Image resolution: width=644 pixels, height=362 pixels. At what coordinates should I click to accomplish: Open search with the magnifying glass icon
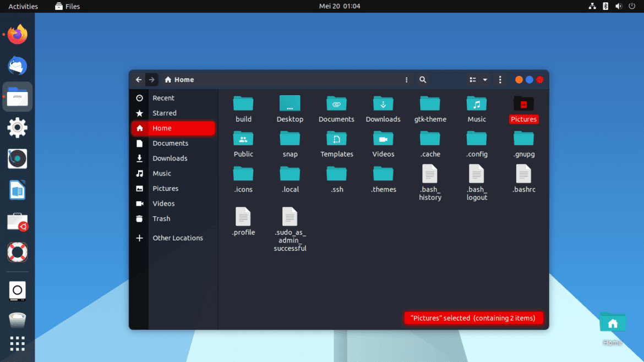[423, 79]
